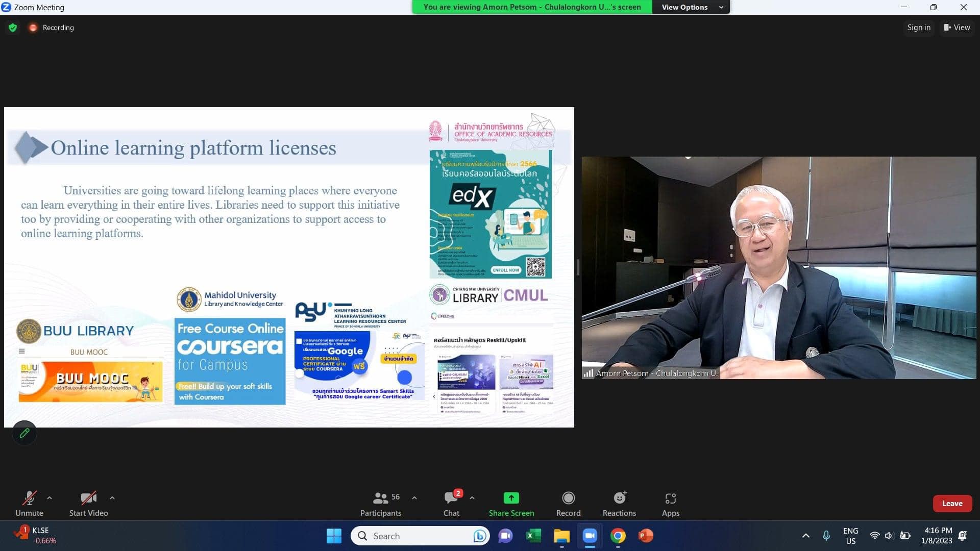Click the green annotation pencil icon
Viewport: 980px width, 551px height.
(24, 433)
